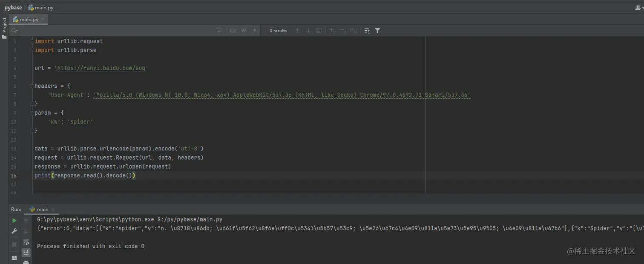The width and height of the screenshot is (644, 264).
Task: Click 'utf-8' string on line 13
Action: pos(189,149)
